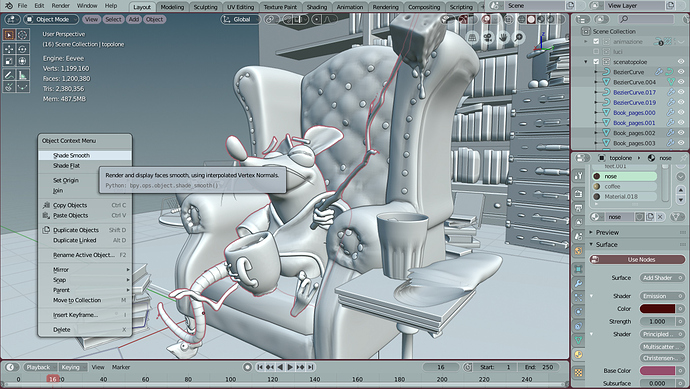690x389 pixels.
Task: Click the Blender logo menu icon
Action: (8, 6)
